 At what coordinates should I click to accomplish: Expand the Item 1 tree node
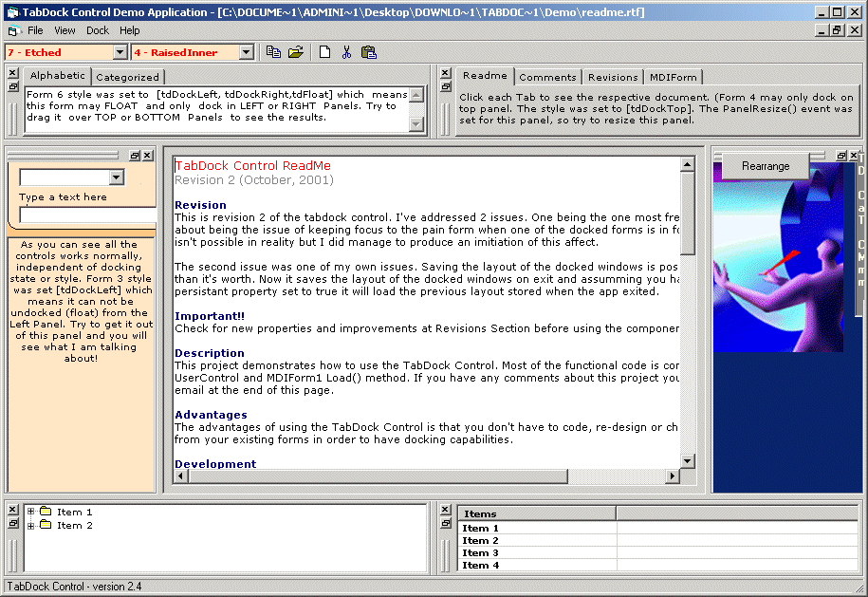click(x=31, y=513)
